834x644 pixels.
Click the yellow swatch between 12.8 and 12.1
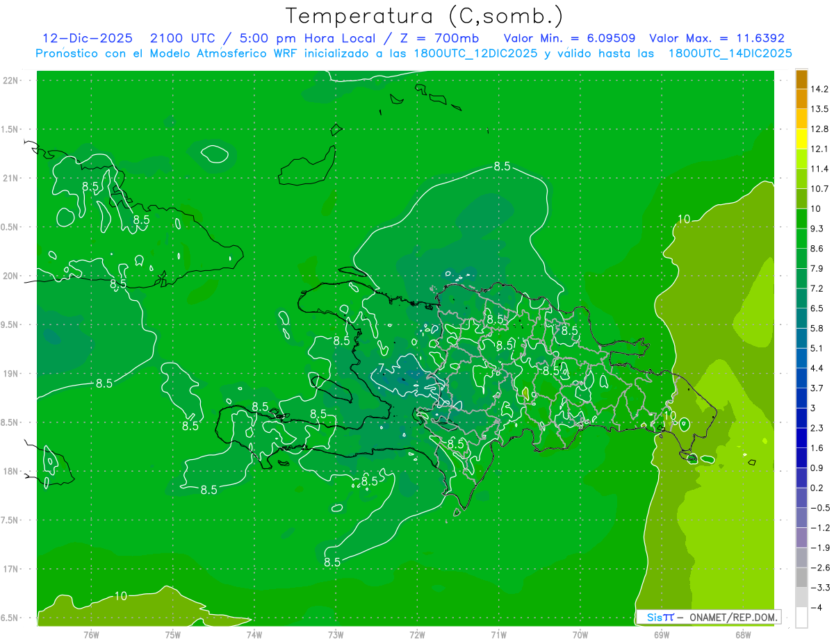click(801, 138)
